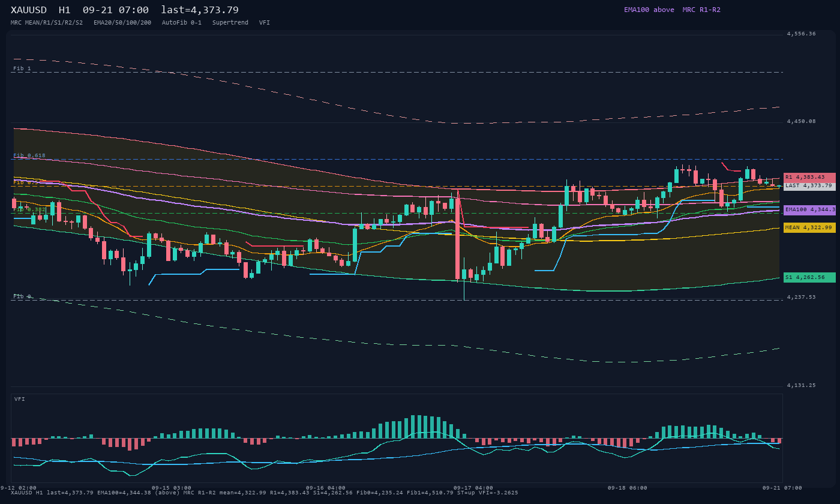Image resolution: width=840 pixels, height=504 pixels.
Task: Click the green 'S1 4,262.56' price tag
Action: [809, 278]
